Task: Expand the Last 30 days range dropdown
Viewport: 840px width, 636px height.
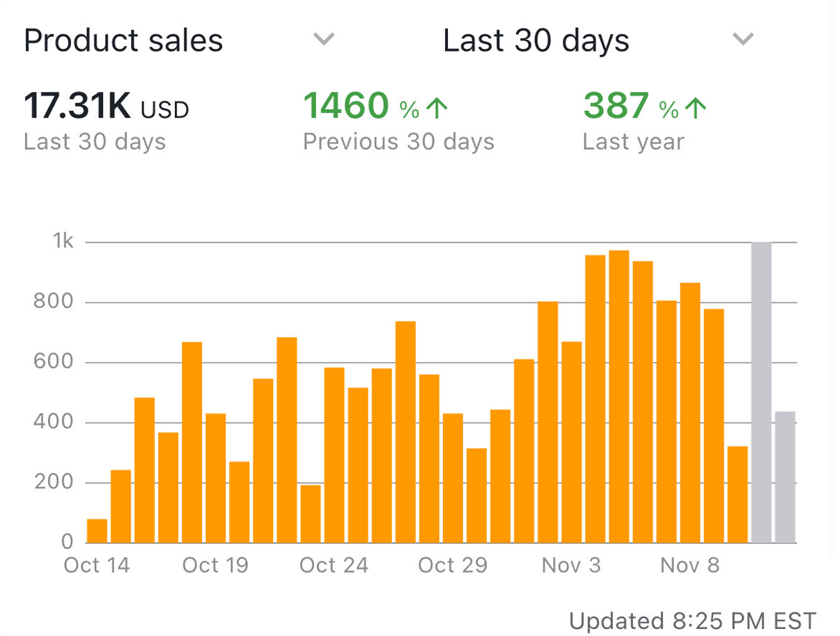Action: point(536,41)
